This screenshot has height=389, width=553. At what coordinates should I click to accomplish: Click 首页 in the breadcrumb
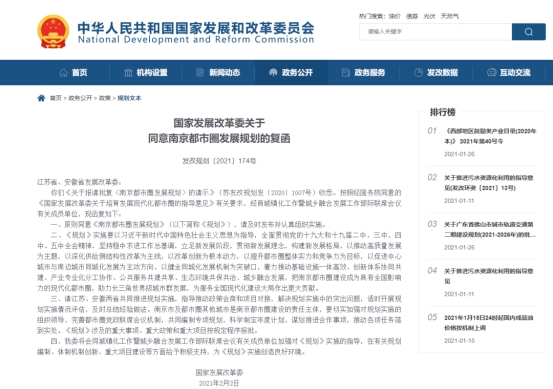56,98
